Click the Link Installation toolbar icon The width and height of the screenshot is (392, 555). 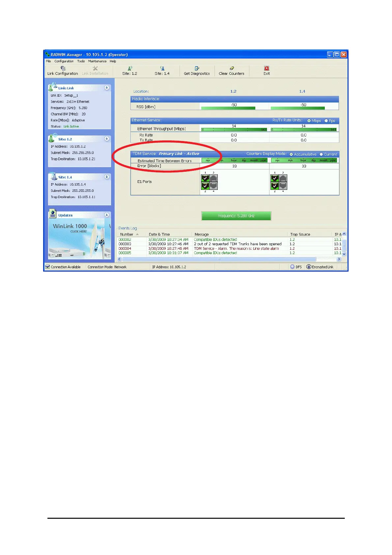[95, 69]
